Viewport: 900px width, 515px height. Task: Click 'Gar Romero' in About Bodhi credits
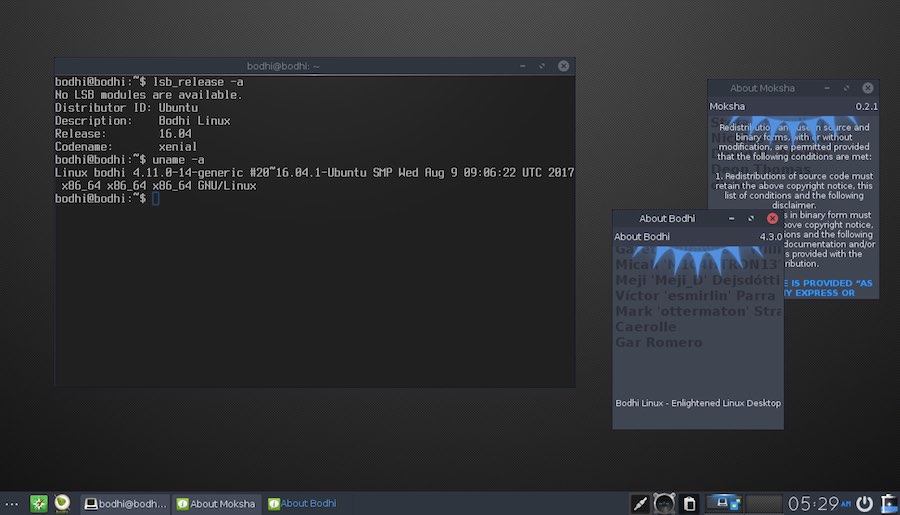point(659,342)
